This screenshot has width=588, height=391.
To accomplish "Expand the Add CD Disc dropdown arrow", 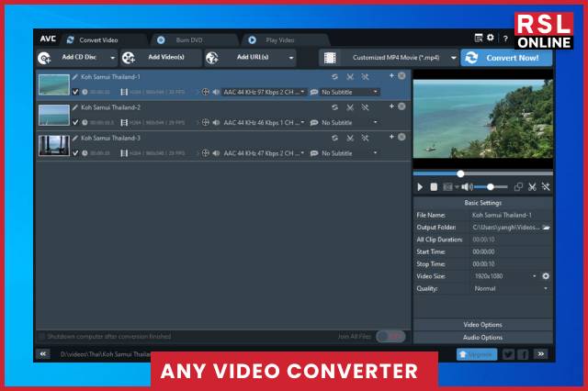I will click(112, 58).
